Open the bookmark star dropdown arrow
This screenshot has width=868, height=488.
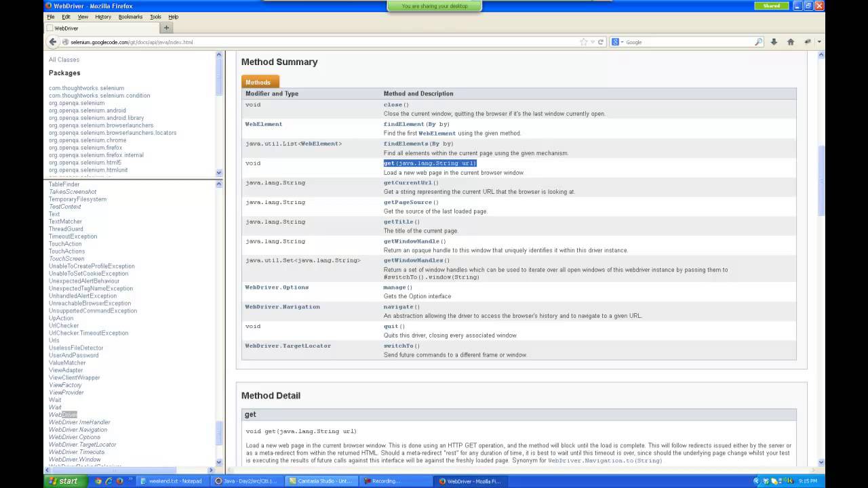(592, 42)
